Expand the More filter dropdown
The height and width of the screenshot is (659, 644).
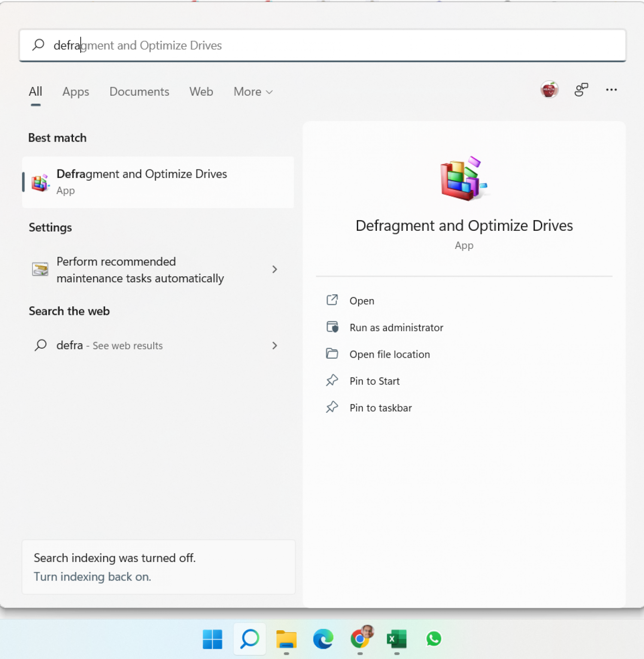(253, 92)
